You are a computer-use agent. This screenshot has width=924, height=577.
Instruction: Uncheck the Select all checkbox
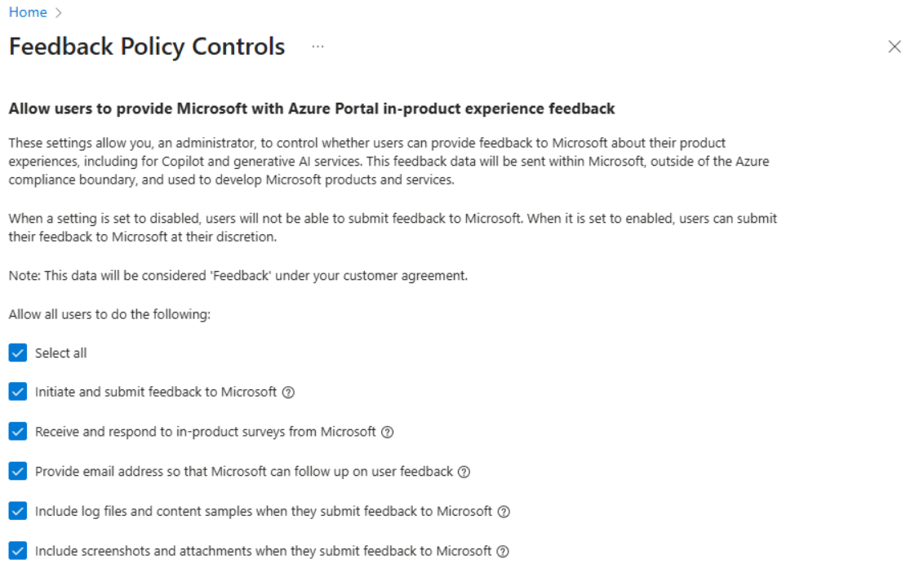20,353
